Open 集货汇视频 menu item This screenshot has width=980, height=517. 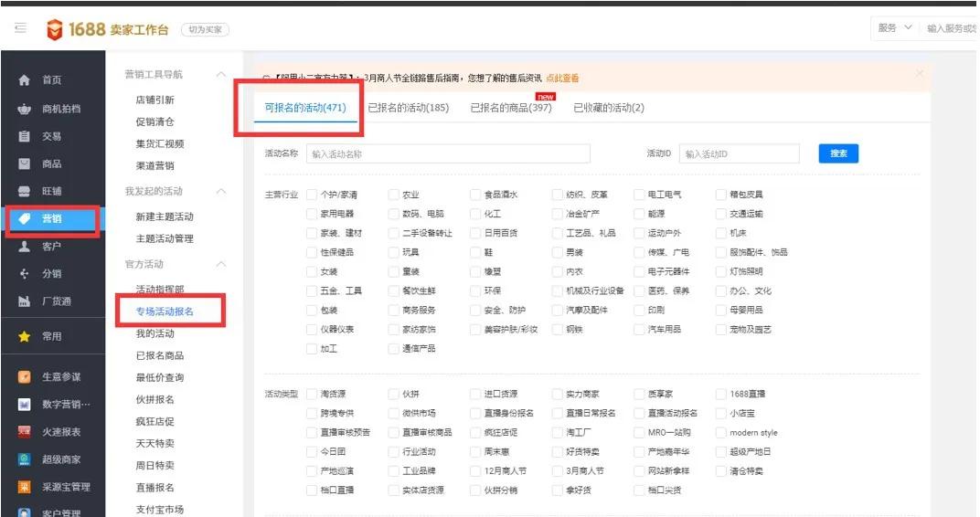(160, 143)
